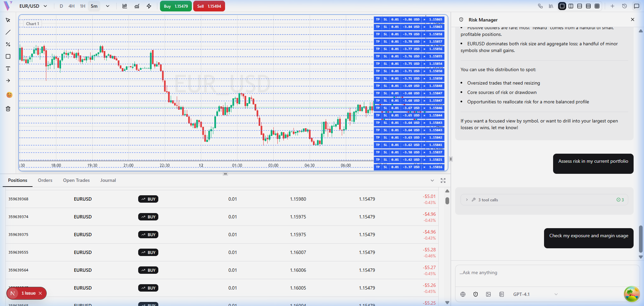Switch to the grid chart layout
This screenshot has height=306, width=644.
pyautogui.click(x=597, y=6)
